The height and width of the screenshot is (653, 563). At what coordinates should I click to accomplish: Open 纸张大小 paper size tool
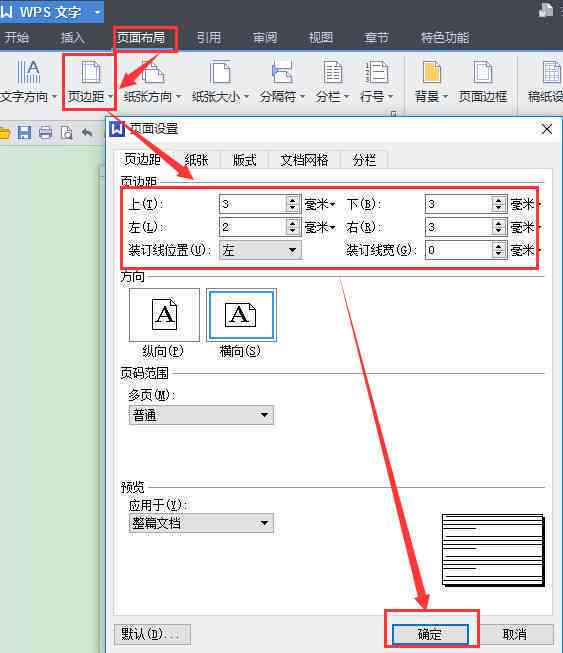pyautogui.click(x=220, y=82)
